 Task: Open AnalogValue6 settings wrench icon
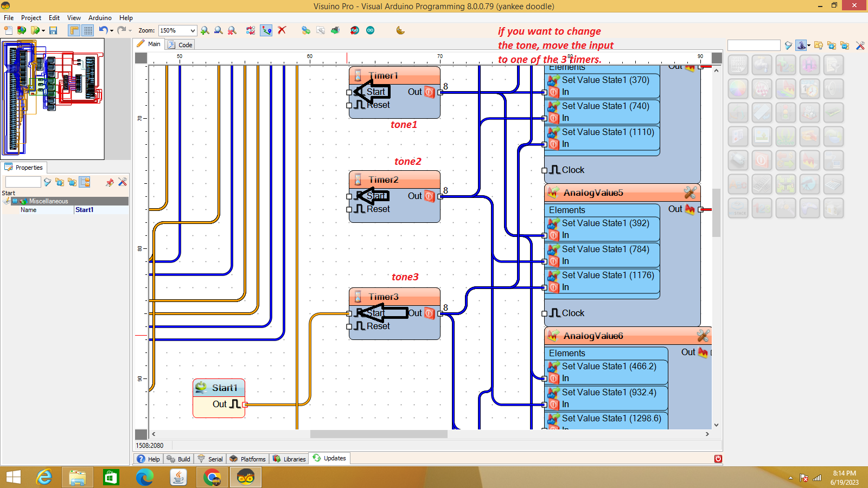[x=703, y=336]
